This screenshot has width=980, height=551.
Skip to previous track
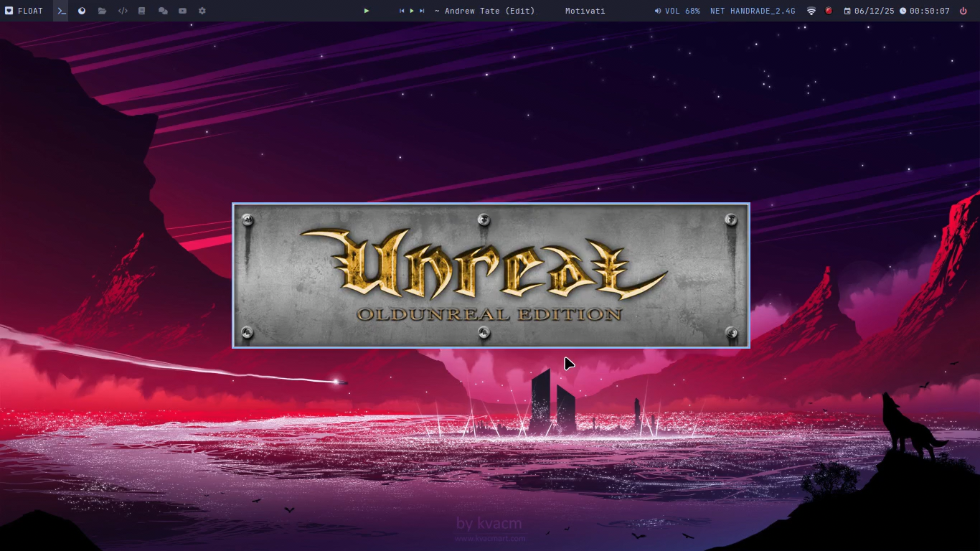[402, 11]
